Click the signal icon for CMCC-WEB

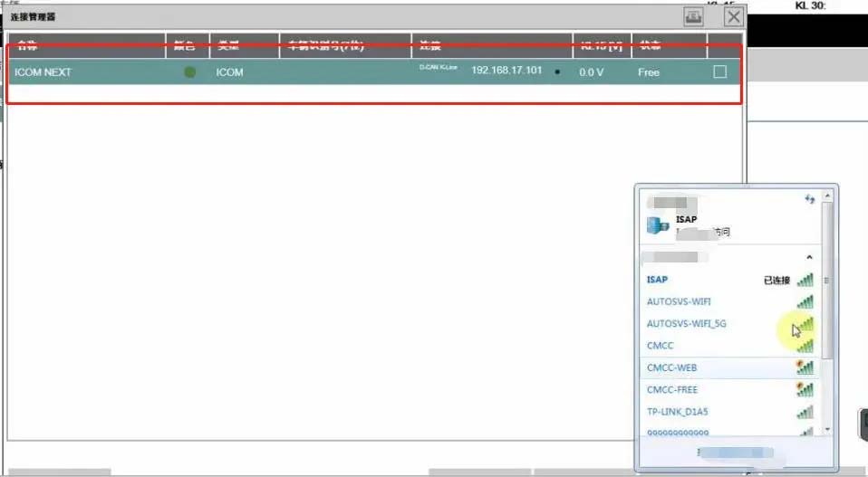click(805, 367)
